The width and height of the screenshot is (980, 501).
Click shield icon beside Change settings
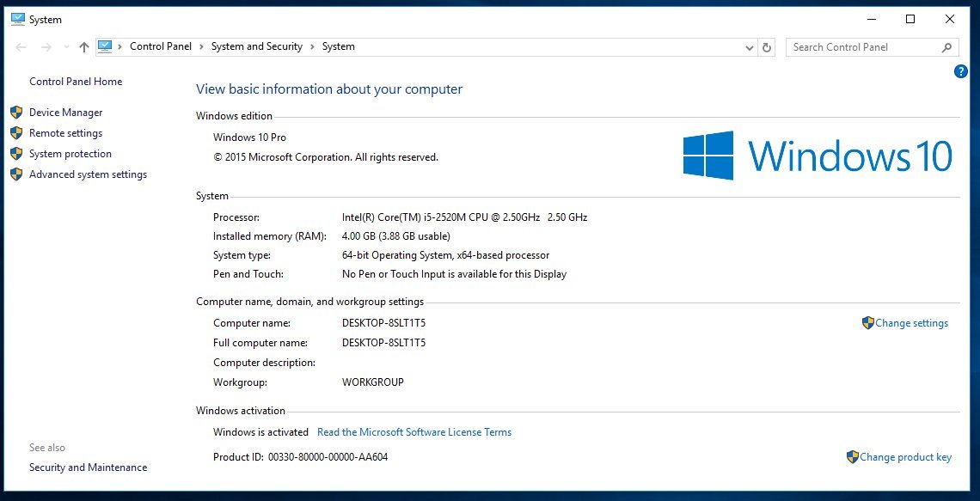(x=867, y=323)
